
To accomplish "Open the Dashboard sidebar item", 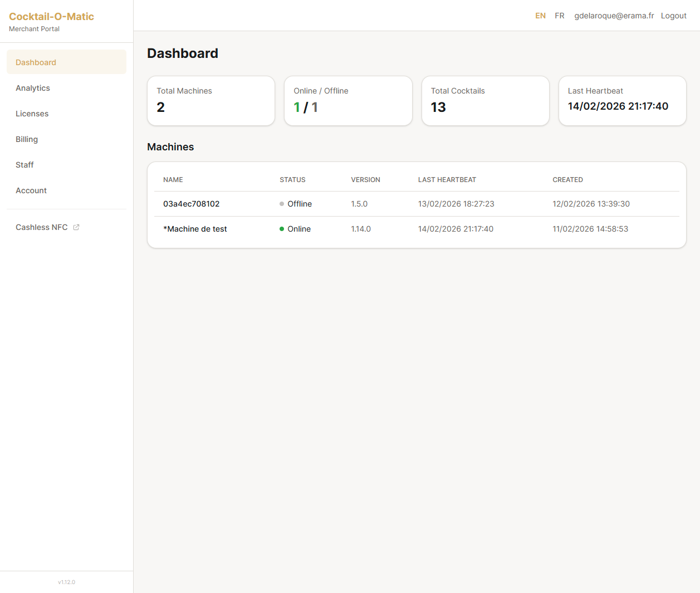I will (66, 62).
